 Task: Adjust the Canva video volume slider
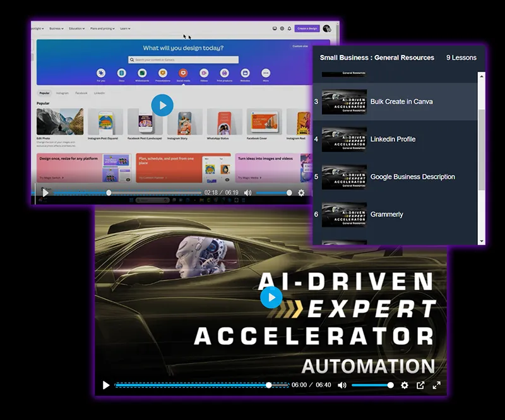274,193
